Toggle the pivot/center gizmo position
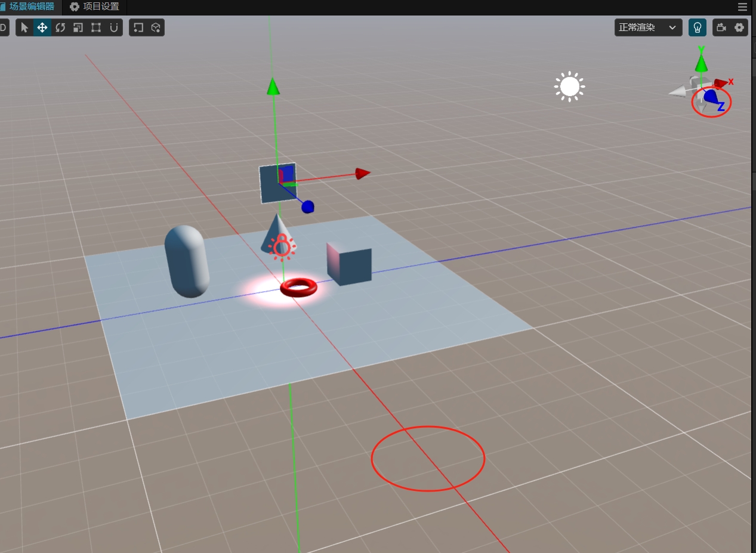Screen dimensions: 756x553 [138, 27]
